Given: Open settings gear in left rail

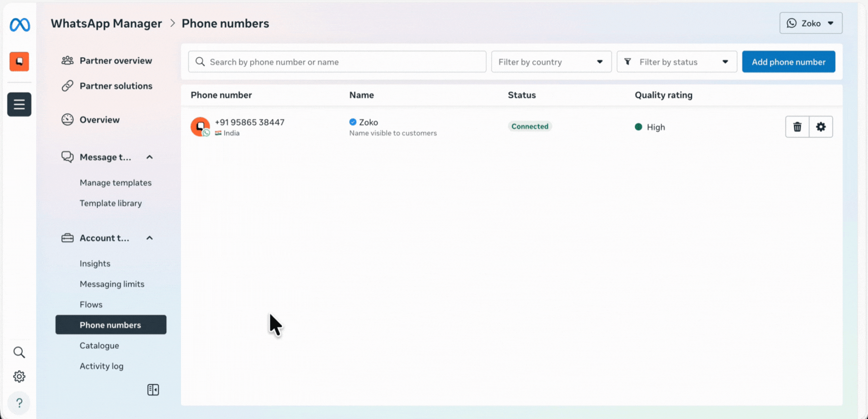Looking at the screenshot, I should [x=19, y=376].
